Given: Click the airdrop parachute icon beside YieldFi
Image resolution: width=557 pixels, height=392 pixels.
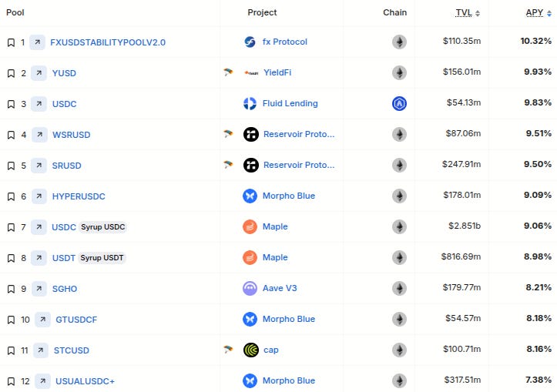Looking at the screenshot, I should point(228,72).
